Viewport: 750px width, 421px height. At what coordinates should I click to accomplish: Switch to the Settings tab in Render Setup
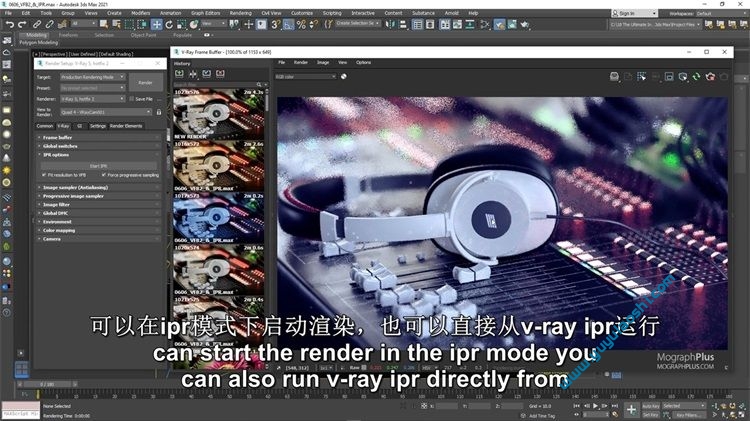click(98, 126)
